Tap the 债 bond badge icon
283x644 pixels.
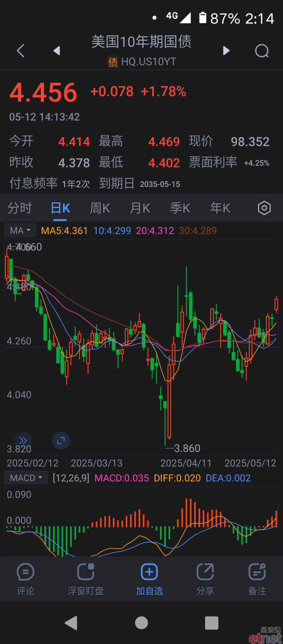point(113,62)
